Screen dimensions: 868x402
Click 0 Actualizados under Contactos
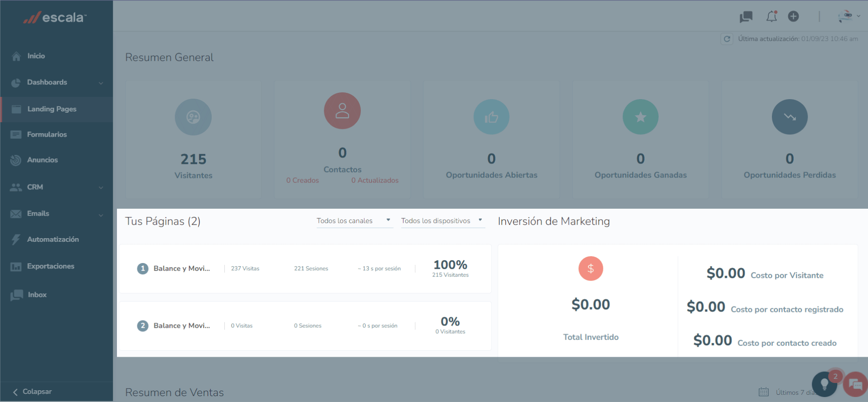click(375, 180)
